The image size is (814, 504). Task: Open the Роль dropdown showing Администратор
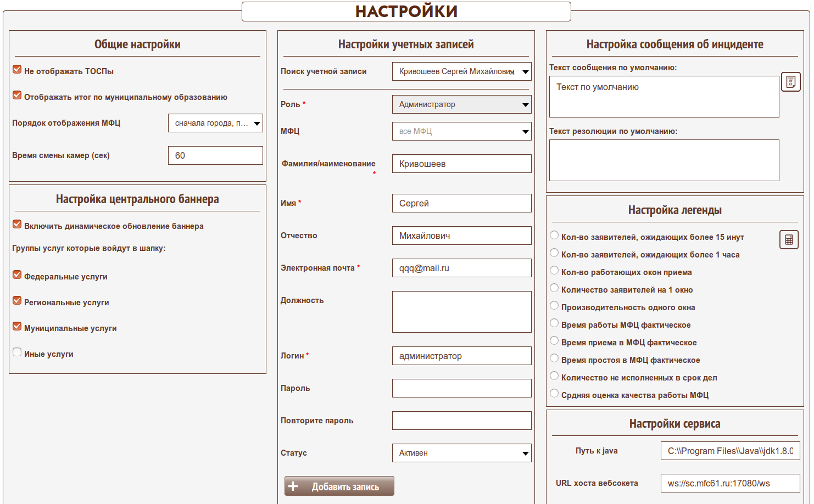pyautogui.click(x=461, y=104)
